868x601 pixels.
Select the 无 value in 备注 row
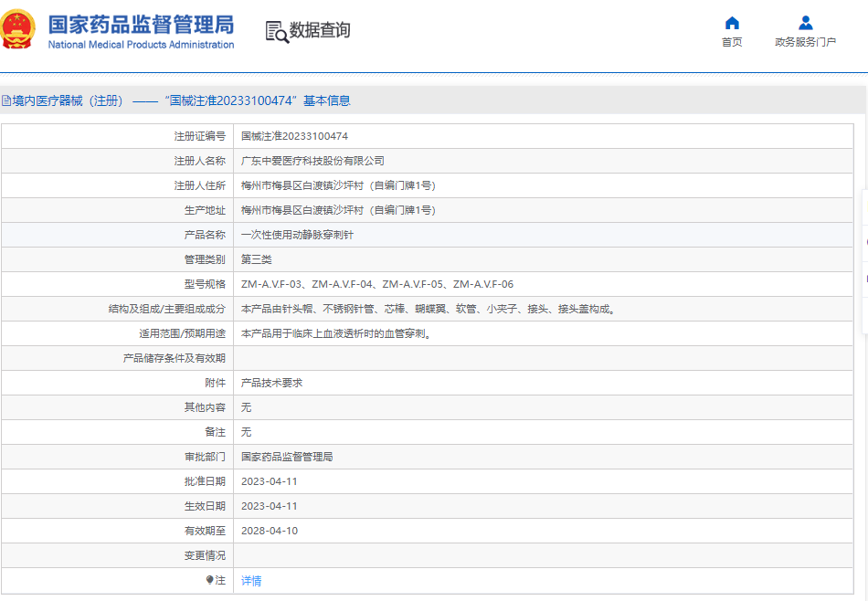point(247,432)
